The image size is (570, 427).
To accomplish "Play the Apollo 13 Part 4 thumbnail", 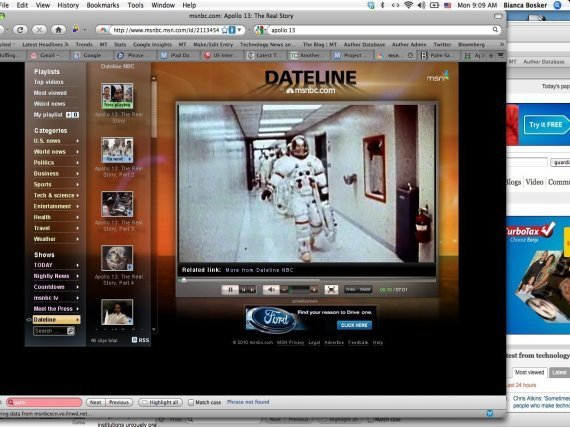I will coord(117,258).
